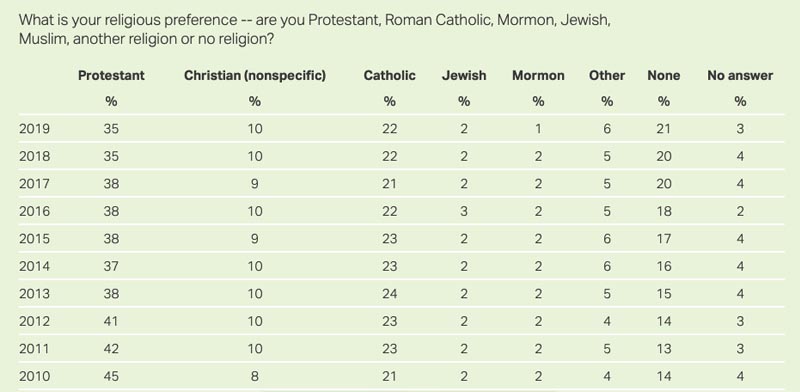Select the Other column header
The width and height of the screenshot is (800, 392).
click(x=607, y=76)
